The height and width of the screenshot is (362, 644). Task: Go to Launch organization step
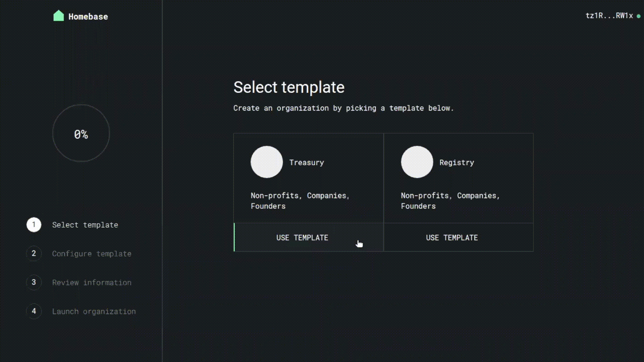point(94,311)
